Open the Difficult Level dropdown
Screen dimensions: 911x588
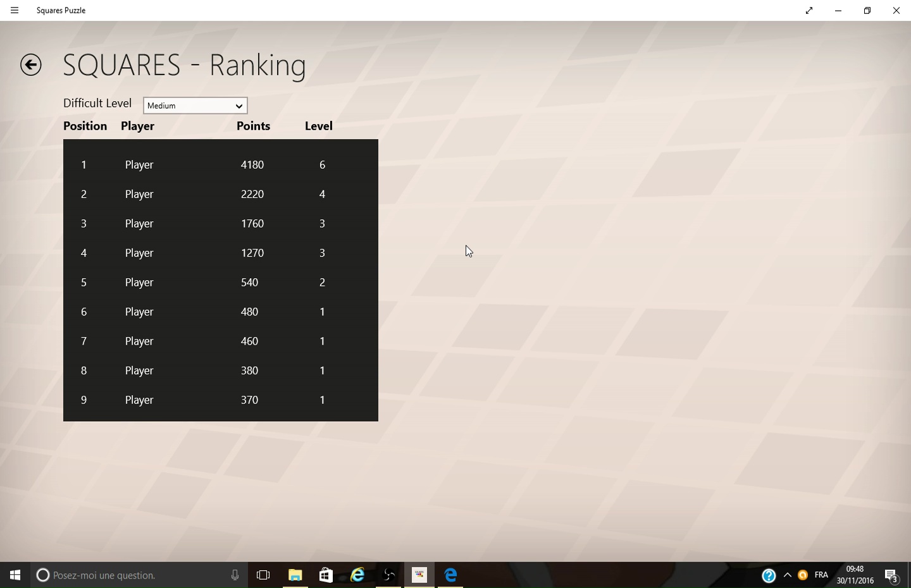click(x=195, y=106)
